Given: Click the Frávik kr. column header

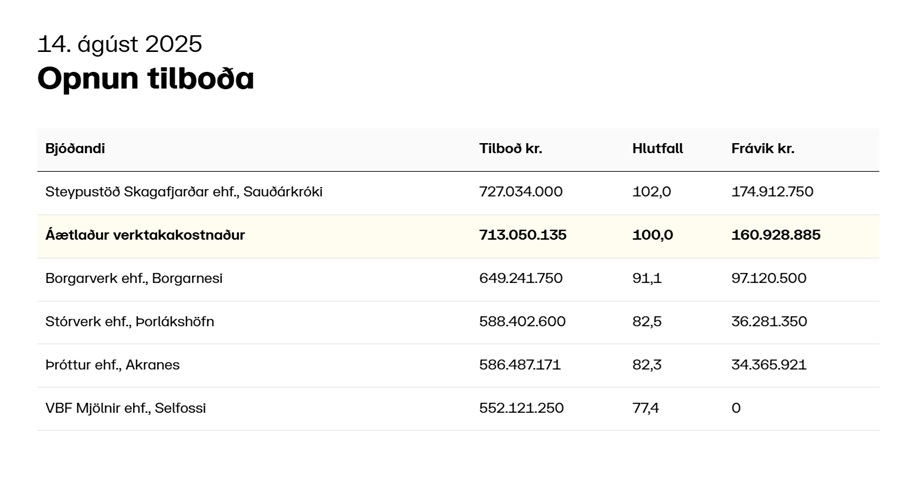Looking at the screenshot, I should (x=763, y=148).
